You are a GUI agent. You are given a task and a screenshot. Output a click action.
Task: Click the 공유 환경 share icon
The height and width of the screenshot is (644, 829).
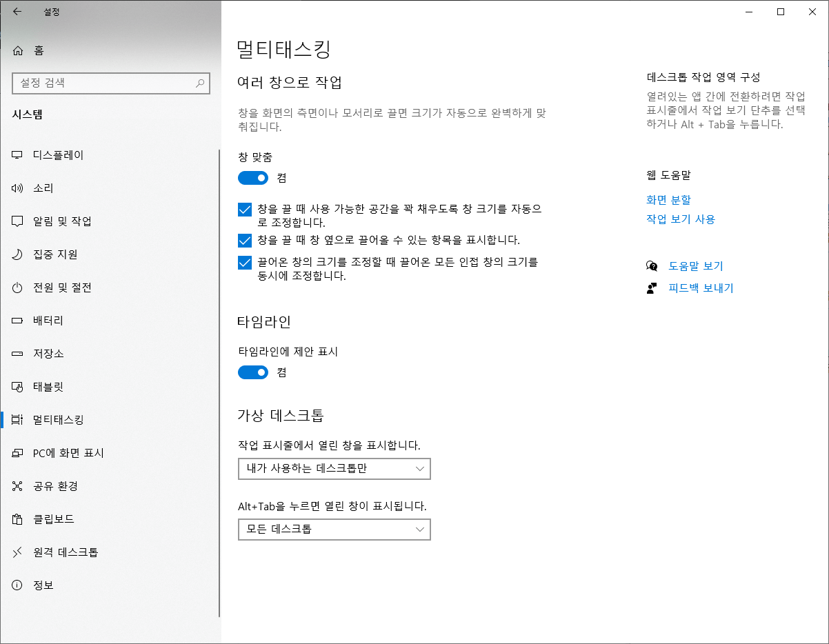[18, 486]
